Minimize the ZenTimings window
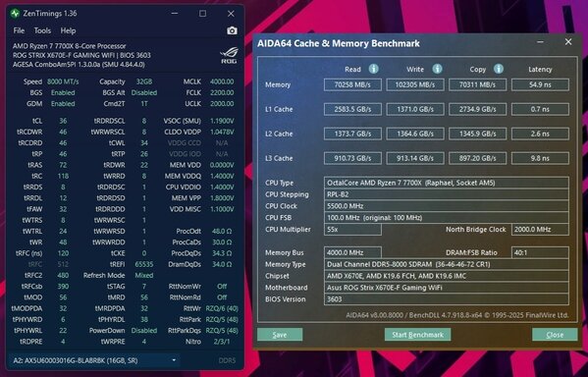The height and width of the screenshot is (377, 588). coord(175,14)
